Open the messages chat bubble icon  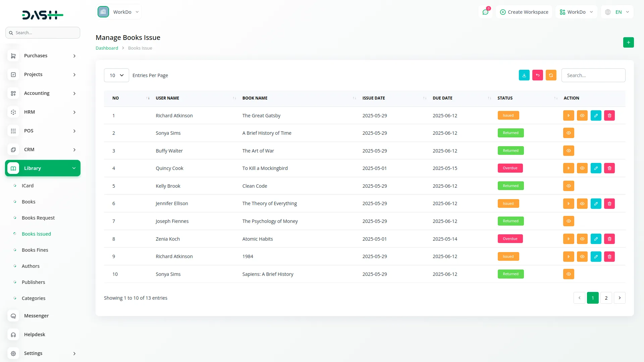485,12
